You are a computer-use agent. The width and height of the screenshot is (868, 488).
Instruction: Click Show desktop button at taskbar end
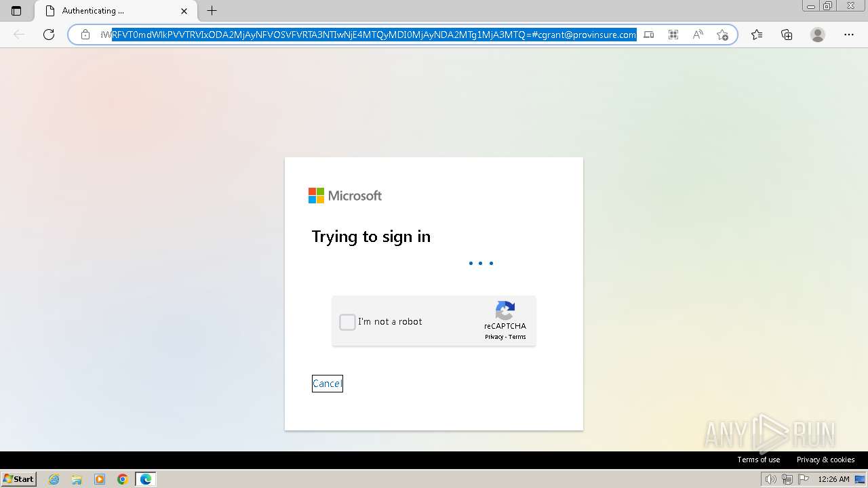861,479
